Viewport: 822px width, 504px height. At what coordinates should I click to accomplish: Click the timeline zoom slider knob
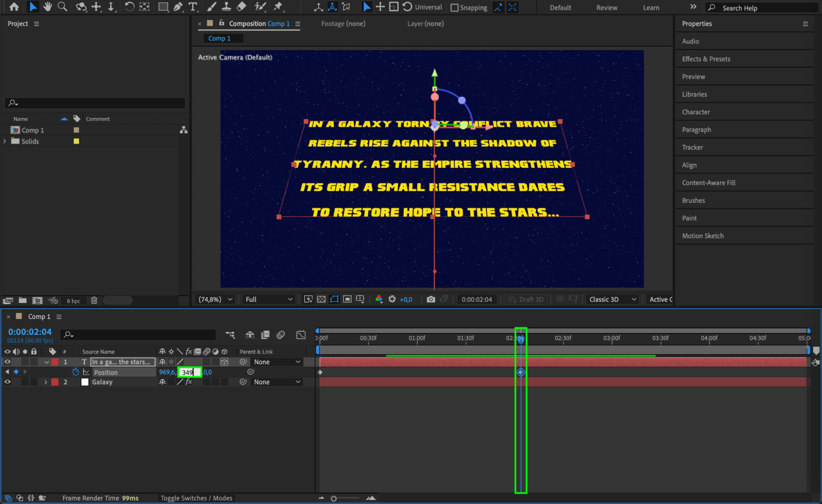tap(333, 498)
